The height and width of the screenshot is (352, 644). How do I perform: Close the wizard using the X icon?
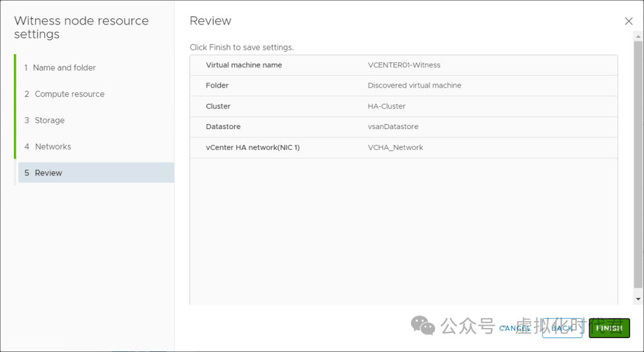(628, 21)
